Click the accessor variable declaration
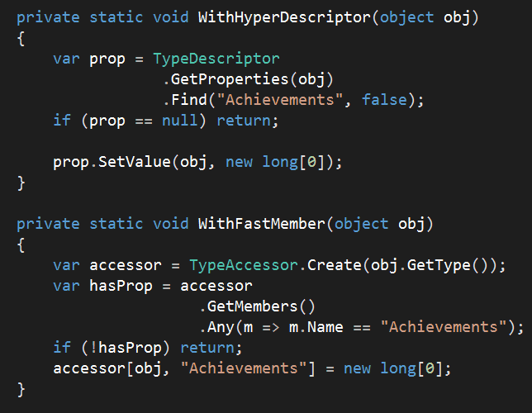This screenshot has height=413, width=532. 126,265
